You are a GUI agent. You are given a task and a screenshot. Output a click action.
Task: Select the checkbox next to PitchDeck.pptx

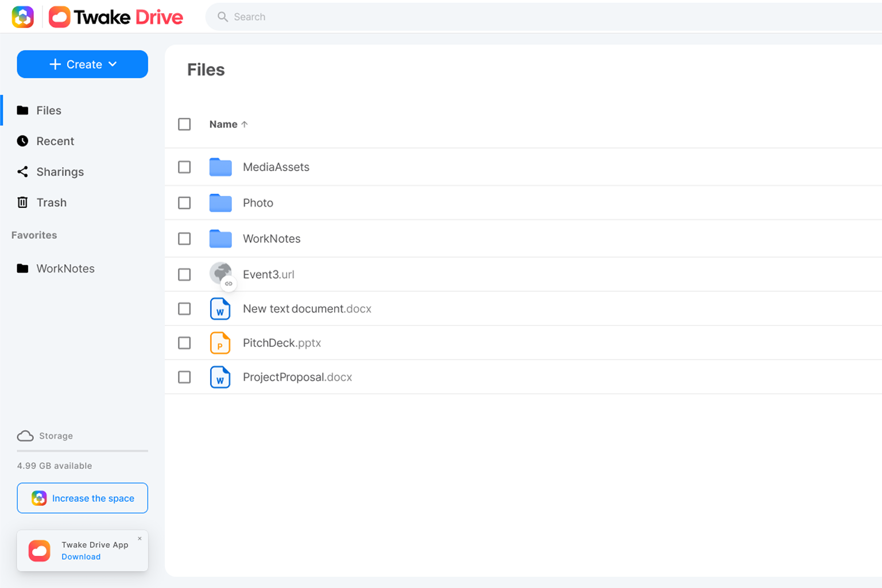click(x=184, y=343)
